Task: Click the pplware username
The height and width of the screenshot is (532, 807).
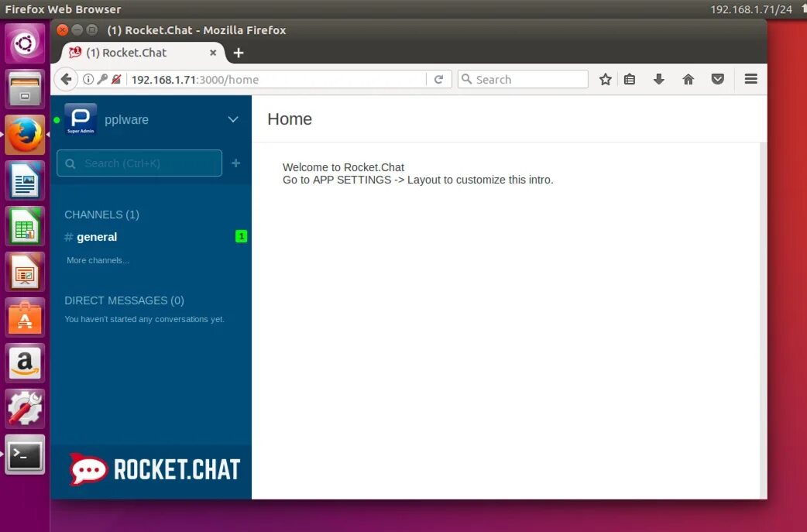Action: (126, 119)
